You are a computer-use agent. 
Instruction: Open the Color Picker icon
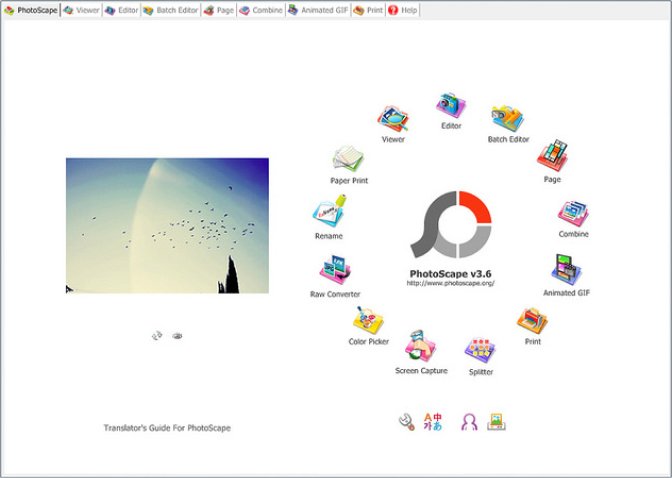pyautogui.click(x=368, y=320)
